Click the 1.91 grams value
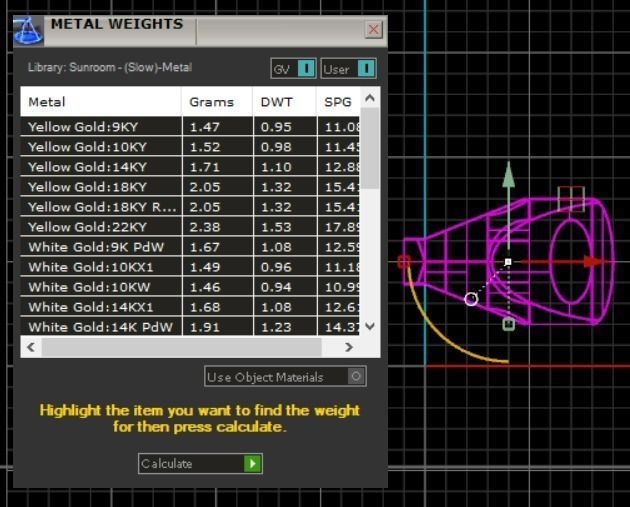This screenshot has width=630, height=507. [x=205, y=327]
